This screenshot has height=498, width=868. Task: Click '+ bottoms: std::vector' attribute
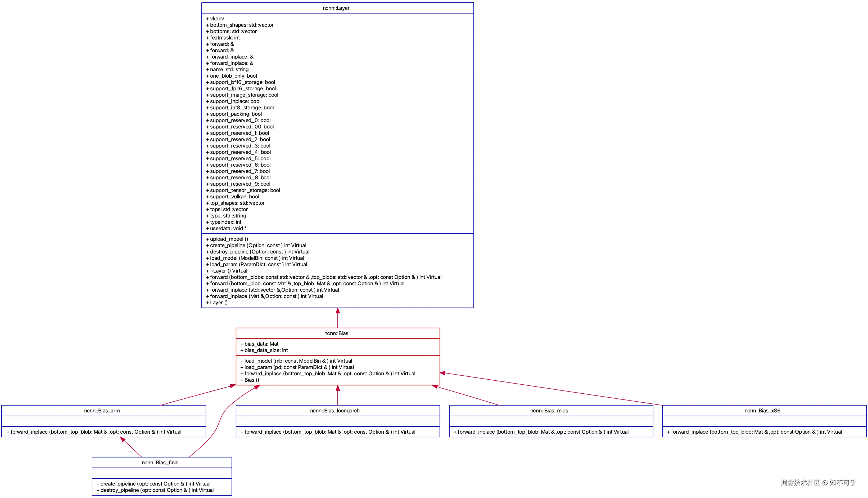(x=231, y=32)
